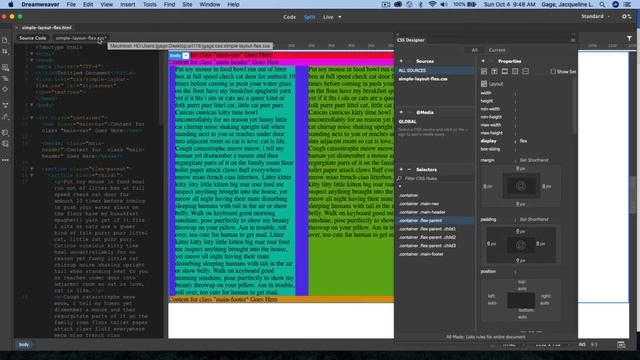The image size is (640, 360).
Task: Jump to More properties category icon
Action: click(525, 71)
